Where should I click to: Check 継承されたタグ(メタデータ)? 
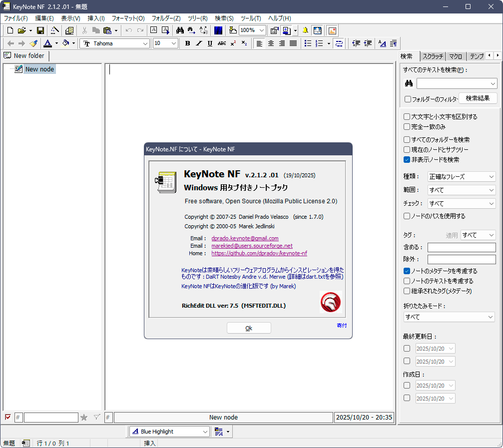tap(407, 291)
